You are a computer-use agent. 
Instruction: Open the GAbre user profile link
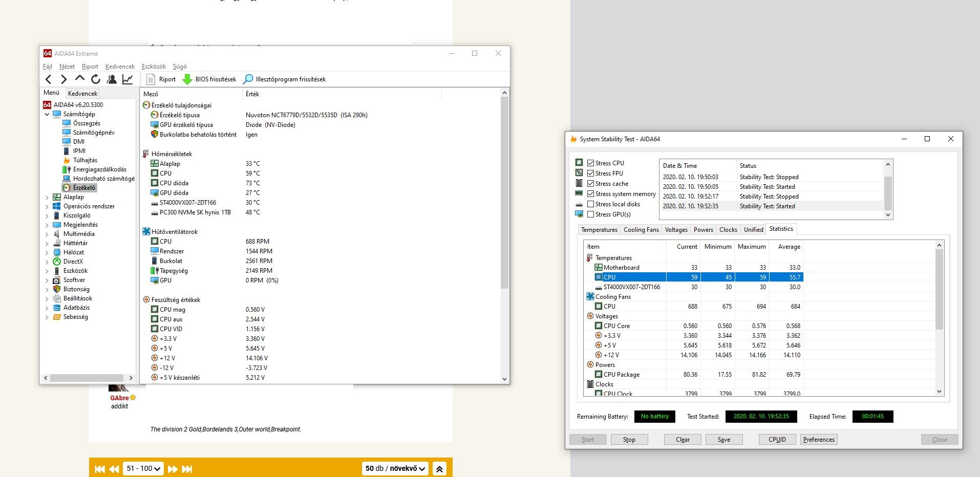pyautogui.click(x=119, y=398)
